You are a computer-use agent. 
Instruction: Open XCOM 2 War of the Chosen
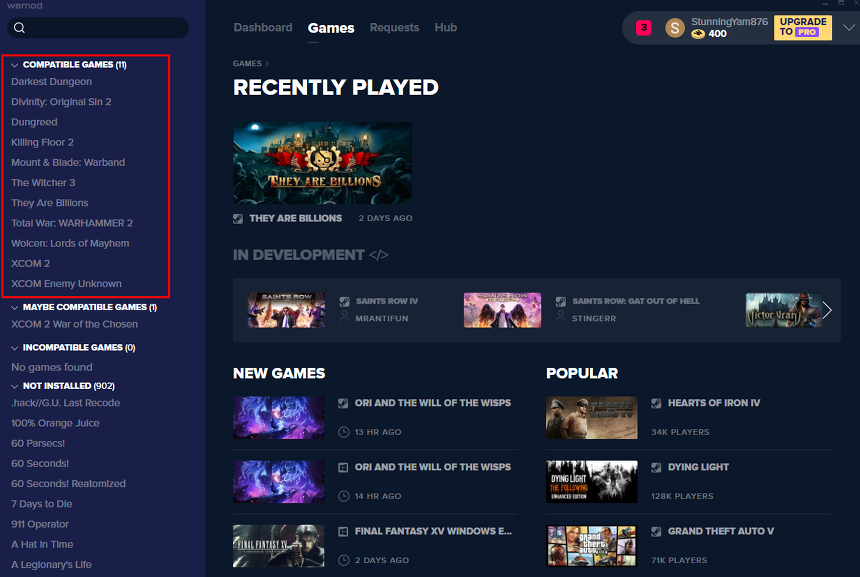point(74,324)
